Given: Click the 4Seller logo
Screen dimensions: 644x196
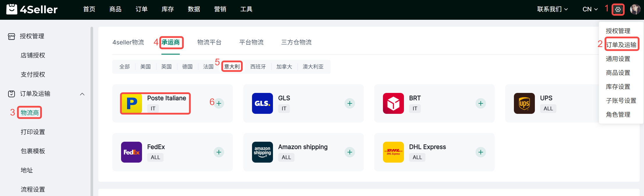Looking at the screenshot, I should point(32,9).
